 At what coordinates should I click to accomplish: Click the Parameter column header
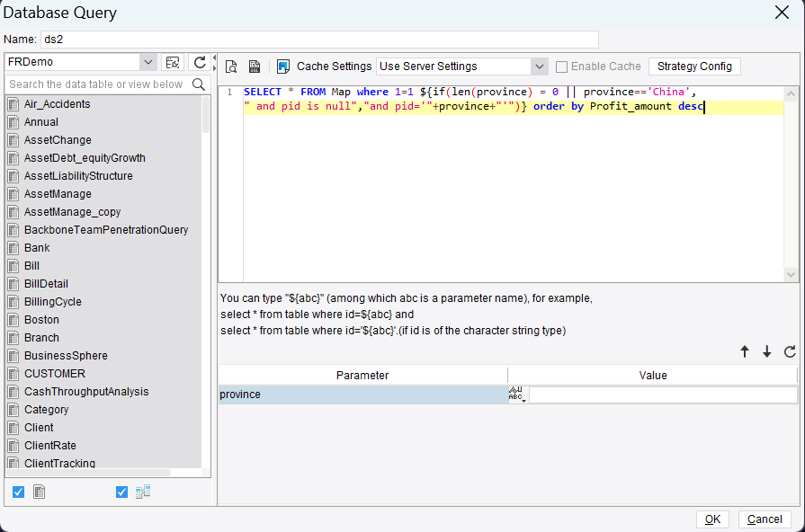pyautogui.click(x=362, y=375)
